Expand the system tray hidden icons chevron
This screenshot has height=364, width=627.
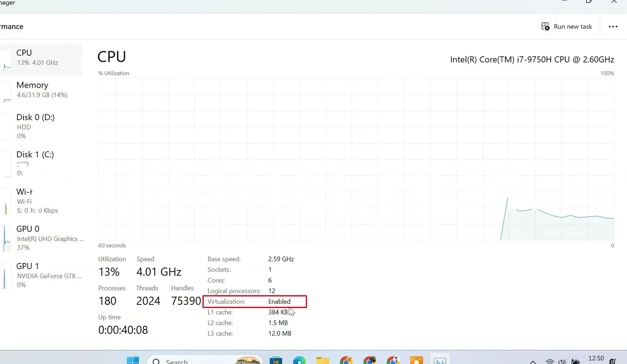click(533, 362)
